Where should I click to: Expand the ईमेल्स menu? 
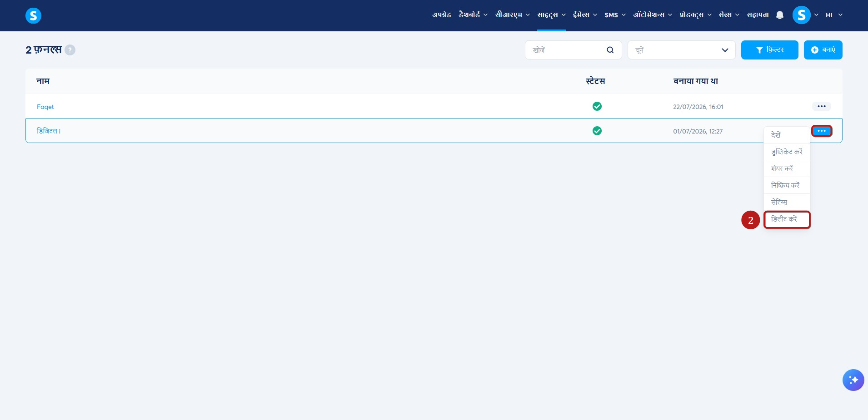click(x=585, y=15)
